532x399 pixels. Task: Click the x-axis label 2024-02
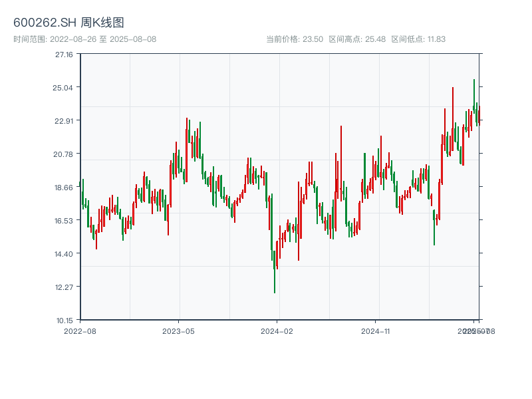pos(277,331)
